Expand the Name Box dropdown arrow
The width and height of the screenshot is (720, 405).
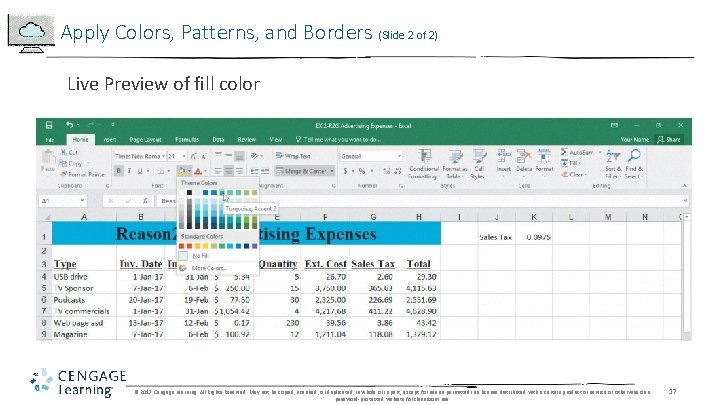click(82, 201)
